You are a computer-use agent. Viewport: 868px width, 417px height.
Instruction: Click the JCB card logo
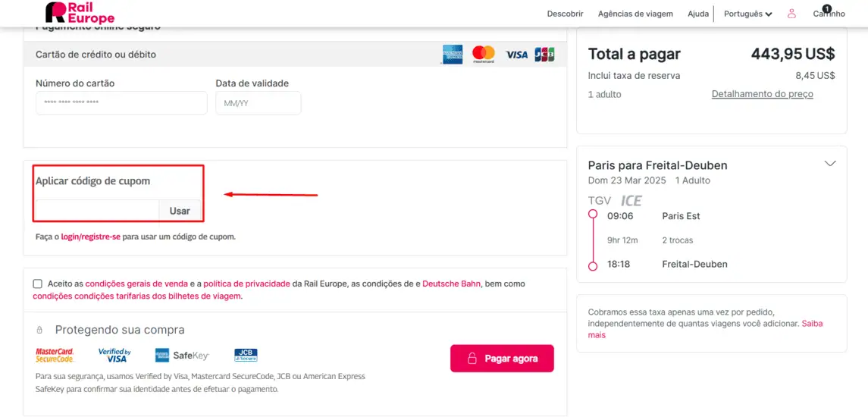(x=545, y=55)
